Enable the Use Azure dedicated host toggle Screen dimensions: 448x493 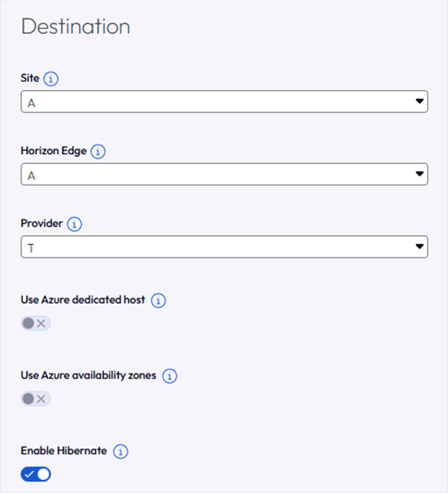coord(35,323)
